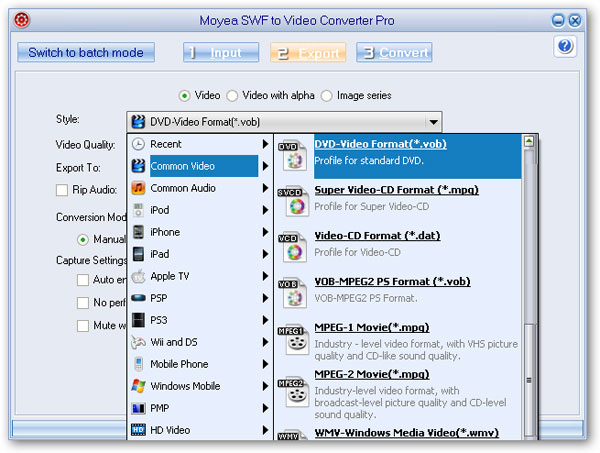
Task: Expand the HD Video submenu arrow
Action: point(265,430)
